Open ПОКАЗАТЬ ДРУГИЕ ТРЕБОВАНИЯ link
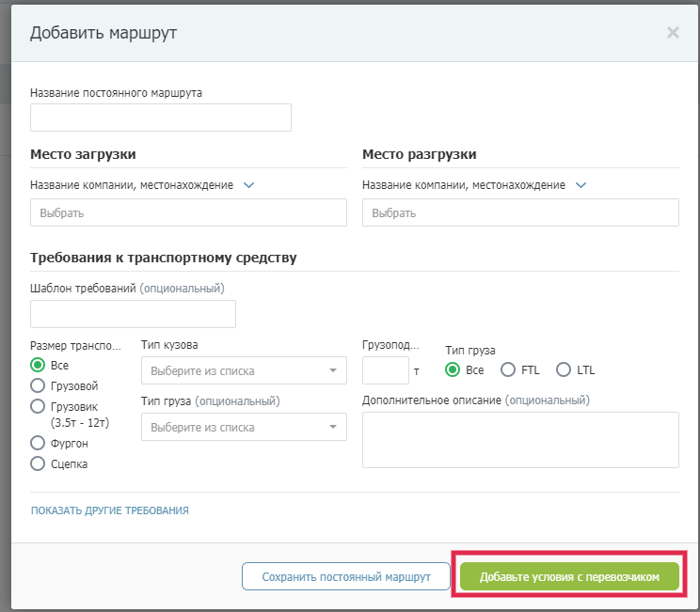The image size is (700, 612). click(x=110, y=510)
